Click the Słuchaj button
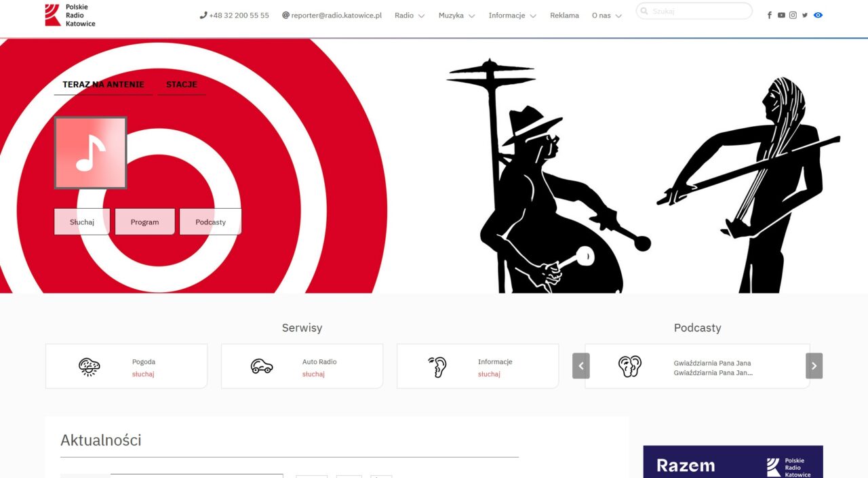Image resolution: width=868 pixels, height=478 pixels. point(81,222)
